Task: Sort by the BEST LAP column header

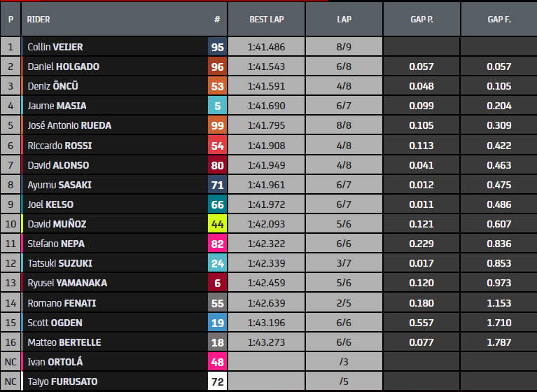Action: (x=266, y=20)
